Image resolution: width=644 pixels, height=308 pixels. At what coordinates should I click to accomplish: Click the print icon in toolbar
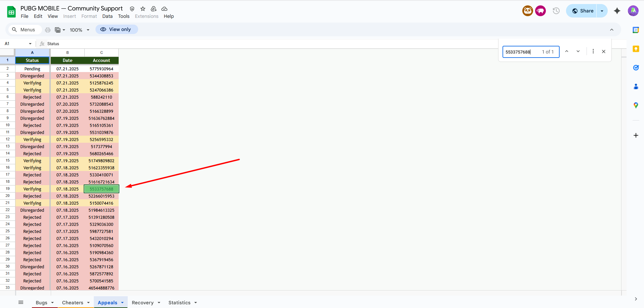click(x=48, y=30)
